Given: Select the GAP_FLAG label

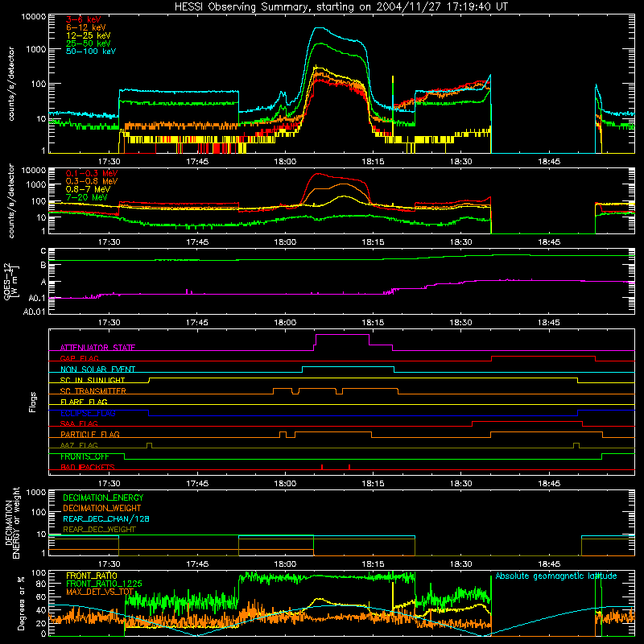Looking at the screenshot, I should [79, 358].
